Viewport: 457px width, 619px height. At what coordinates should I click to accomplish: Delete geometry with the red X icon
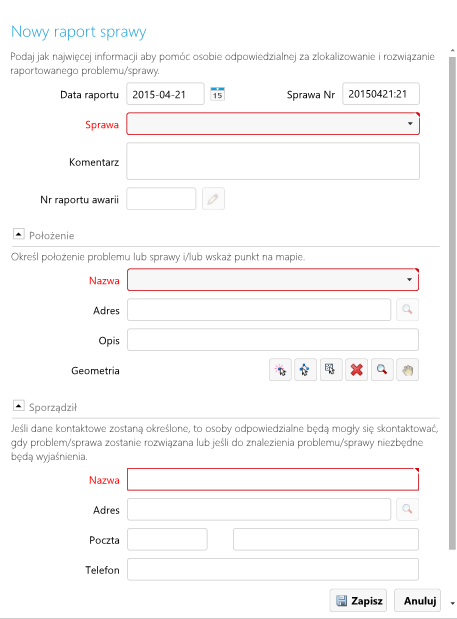point(356,370)
